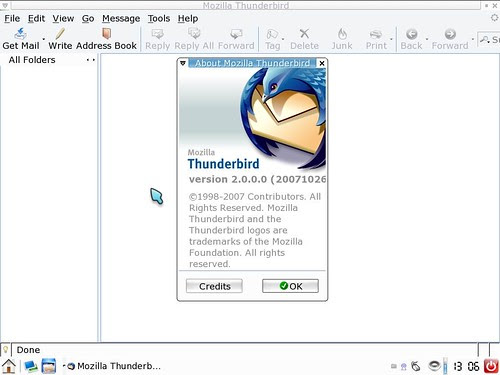500x375 pixels.
Task: Click the Delete toolbar button
Action: point(304,39)
